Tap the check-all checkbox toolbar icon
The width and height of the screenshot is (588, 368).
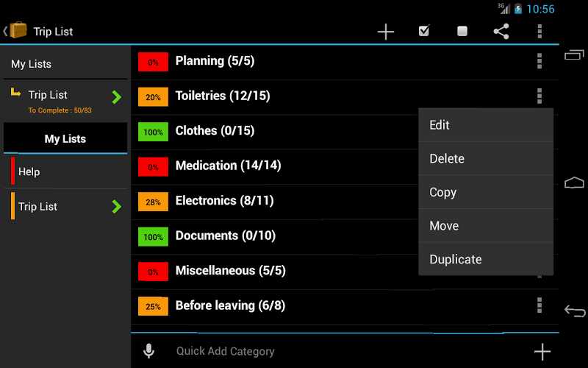(x=424, y=30)
